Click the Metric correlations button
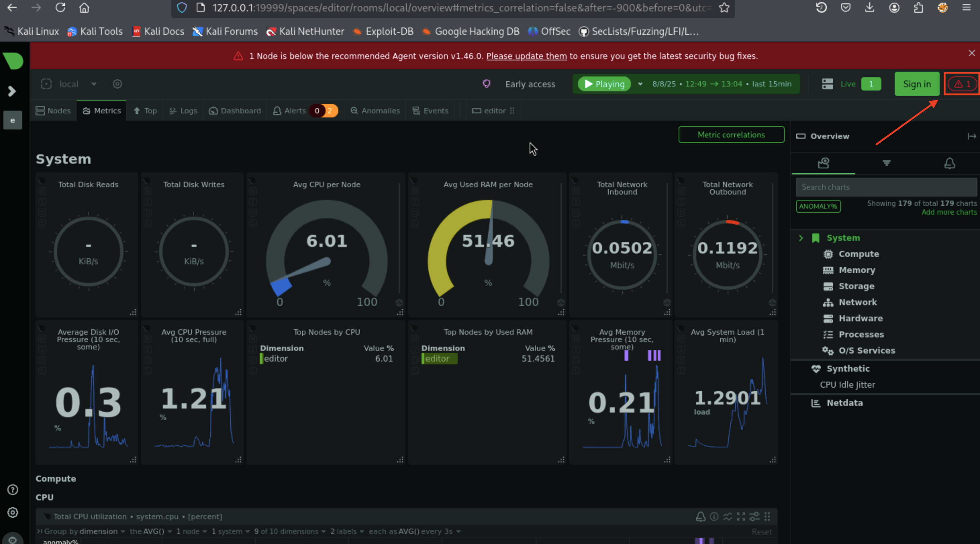 click(731, 134)
